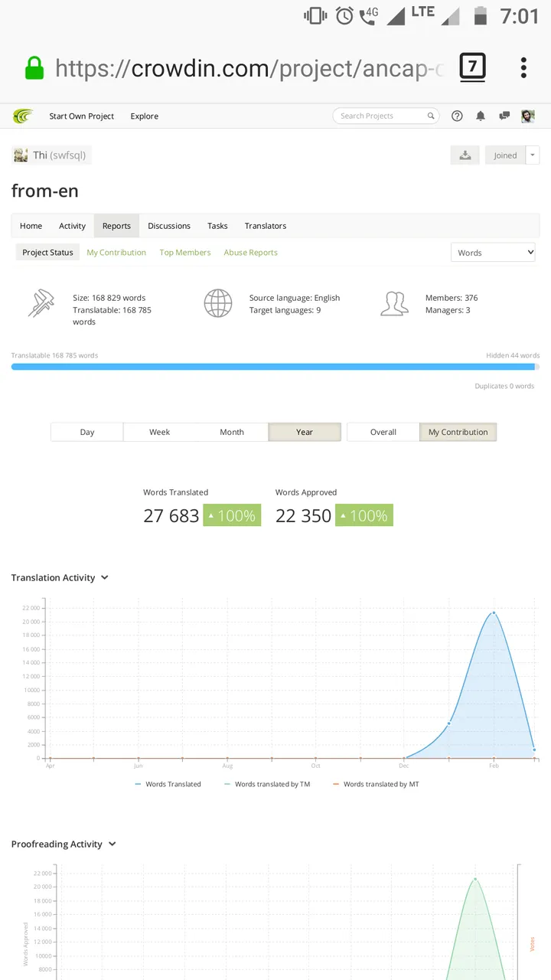551x980 pixels.
Task: Expand the Proofreading Activity chevron
Action: (112, 844)
